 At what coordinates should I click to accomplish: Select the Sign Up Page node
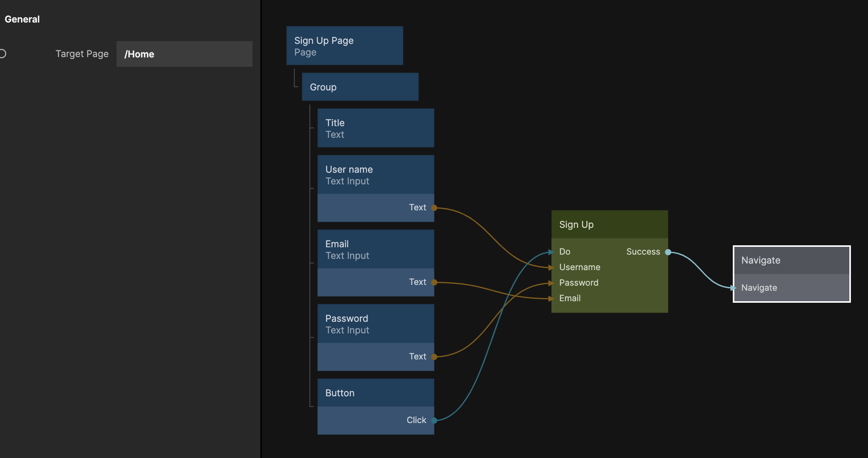pos(344,46)
